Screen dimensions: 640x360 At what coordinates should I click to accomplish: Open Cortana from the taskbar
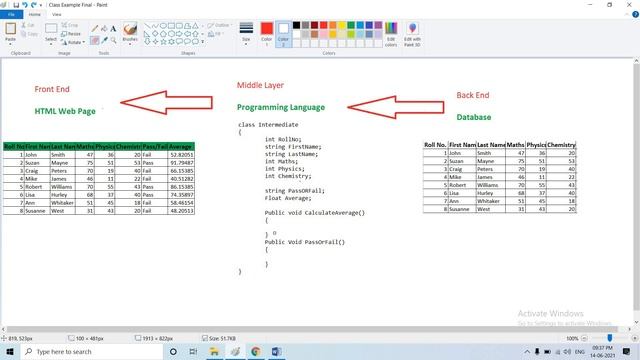(173, 352)
